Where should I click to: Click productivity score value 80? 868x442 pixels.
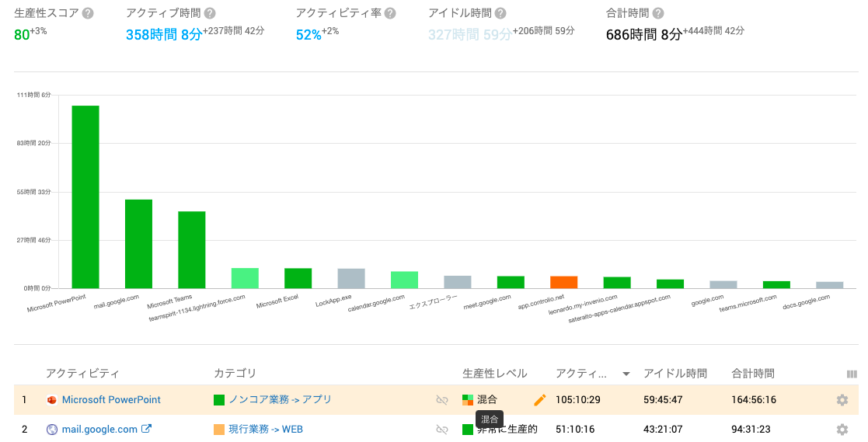click(x=22, y=35)
